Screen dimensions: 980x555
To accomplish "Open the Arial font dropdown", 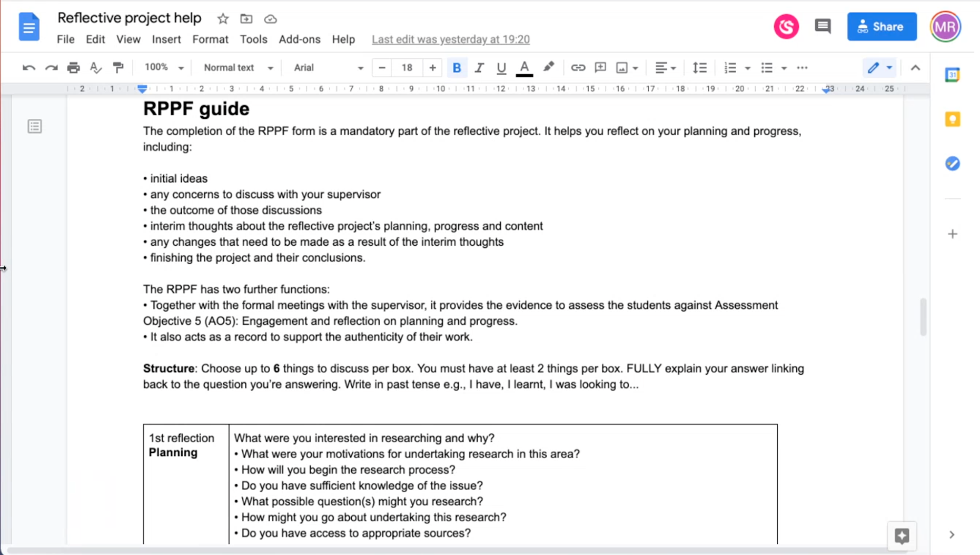I will [x=328, y=68].
